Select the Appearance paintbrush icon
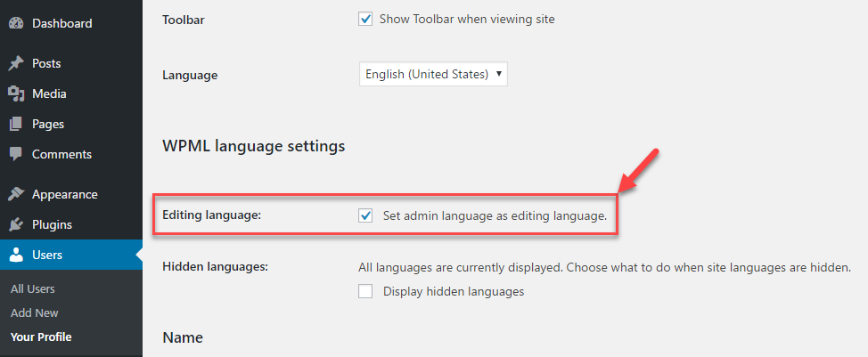The height and width of the screenshot is (357, 868). pos(16,195)
